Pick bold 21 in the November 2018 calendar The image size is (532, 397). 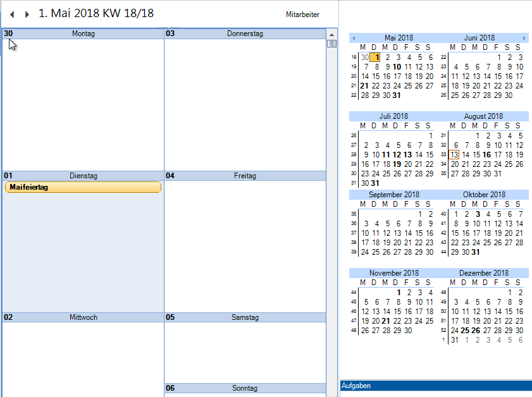pyautogui.click(x=386, y=321)
